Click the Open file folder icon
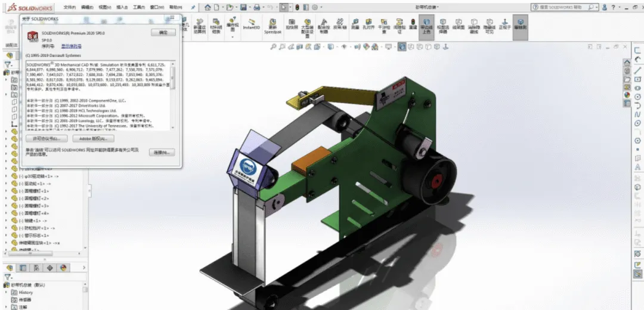 tap(230, 7)
